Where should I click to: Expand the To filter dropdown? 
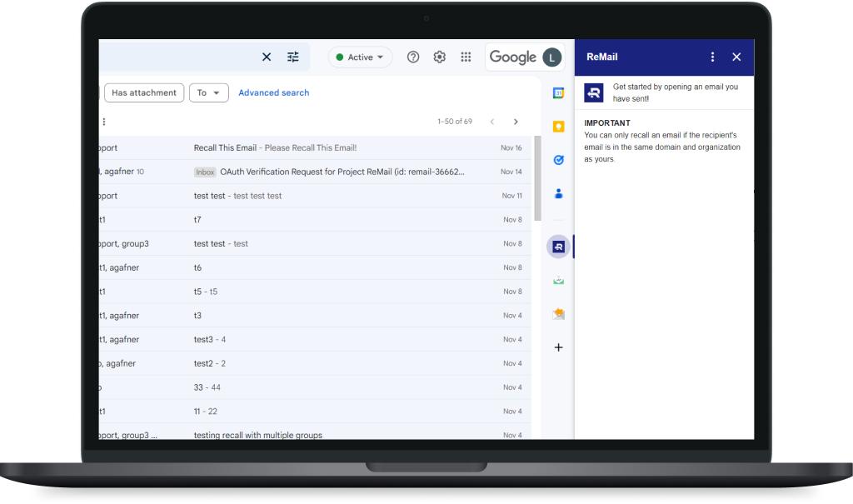[x=209, y=92]
